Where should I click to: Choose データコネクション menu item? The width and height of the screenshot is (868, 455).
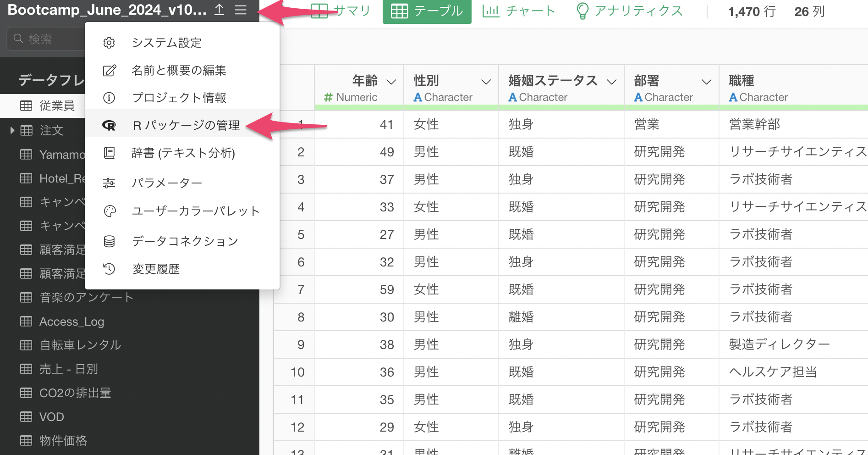point(182,241)
